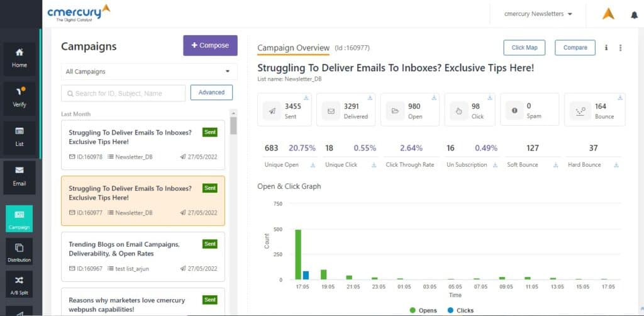Screen dimensions: 644x316
Task: Open the Email sidebar section
Action: [19, 176]
